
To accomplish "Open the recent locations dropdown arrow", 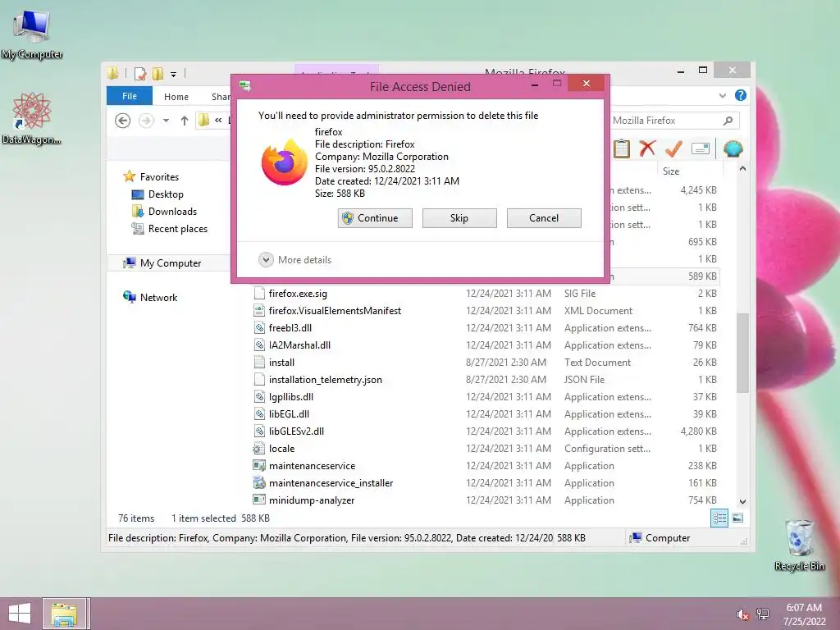I will 166,121.
